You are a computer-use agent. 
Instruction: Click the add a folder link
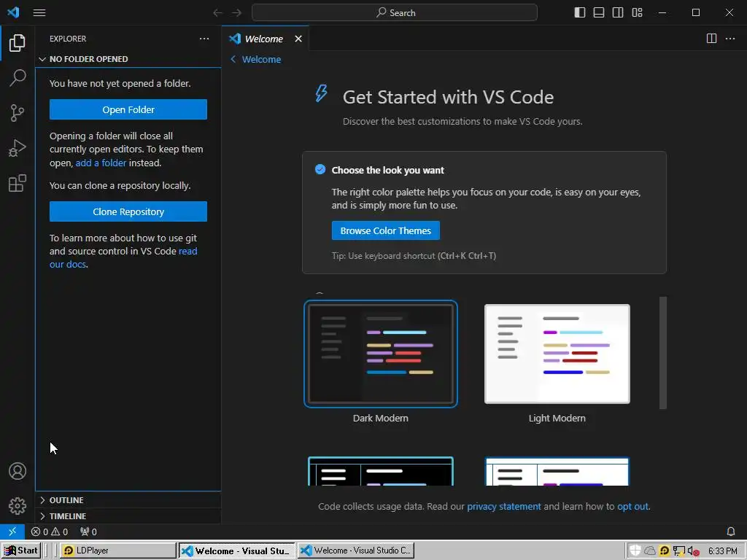101,163
